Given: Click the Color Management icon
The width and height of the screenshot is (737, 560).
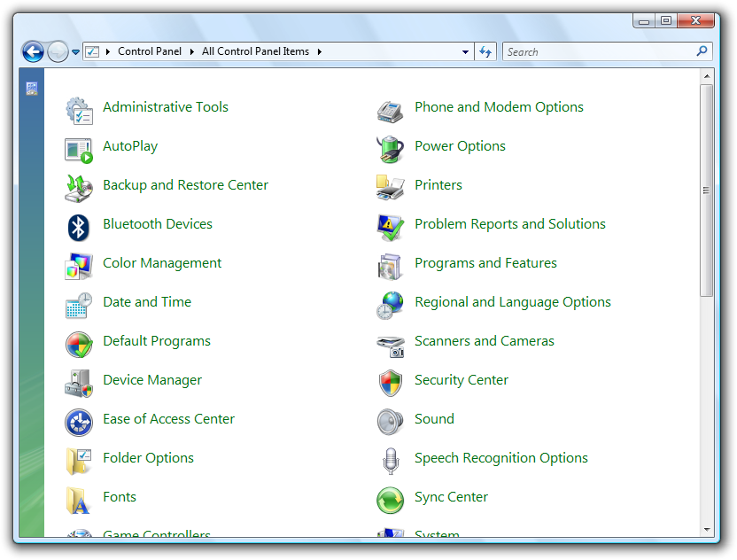Looking at the screenshot, I should pos(79,266).
